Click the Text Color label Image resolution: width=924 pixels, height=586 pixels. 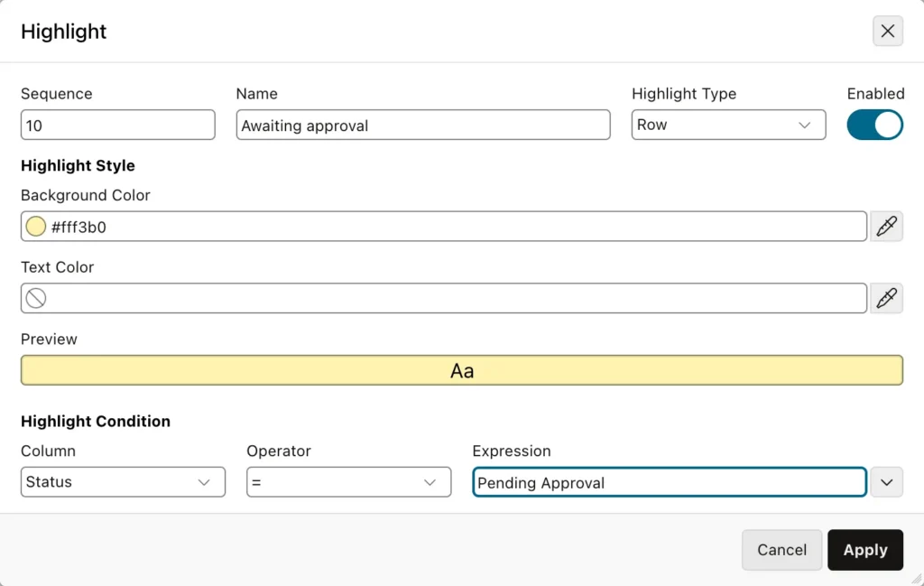57,267
